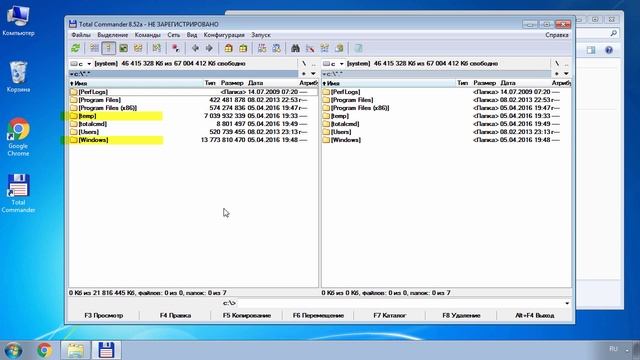Open the Выделение menu
The image size is (640, 360).
point(113,35)
